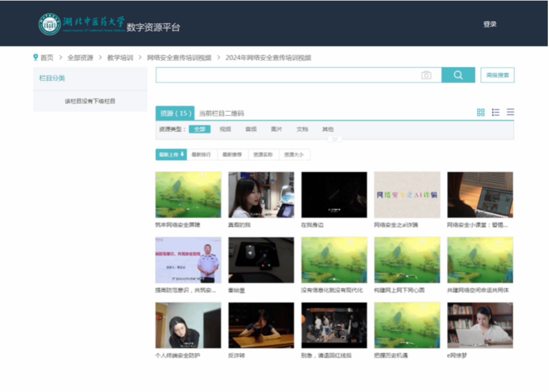Click the 登录 login link
Viewport: 549px width, 392px height.
click(490, 24)
